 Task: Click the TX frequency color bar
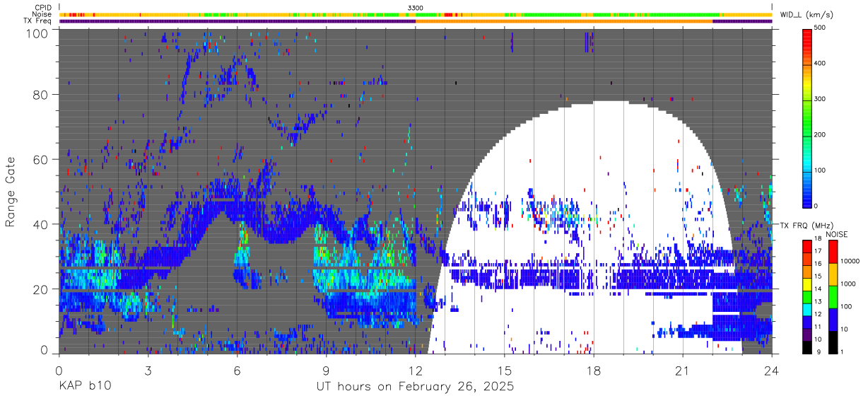pyautogui.click(x=808, y=297)
